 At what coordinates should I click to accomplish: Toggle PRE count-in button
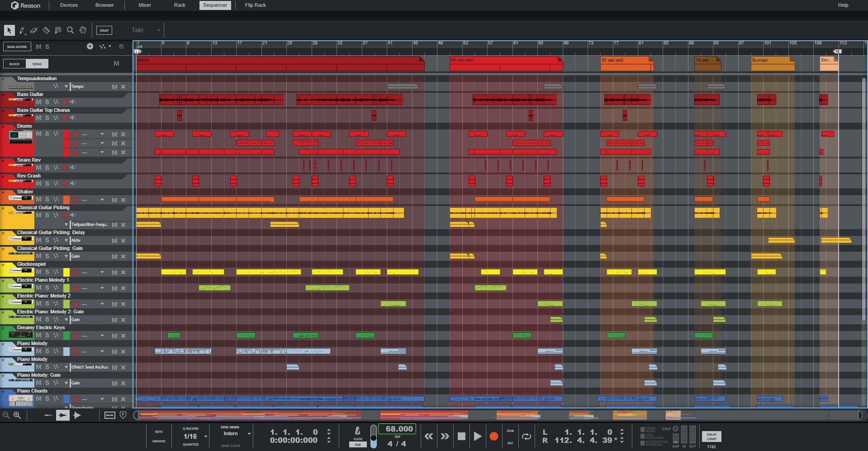tap(358, 445)
